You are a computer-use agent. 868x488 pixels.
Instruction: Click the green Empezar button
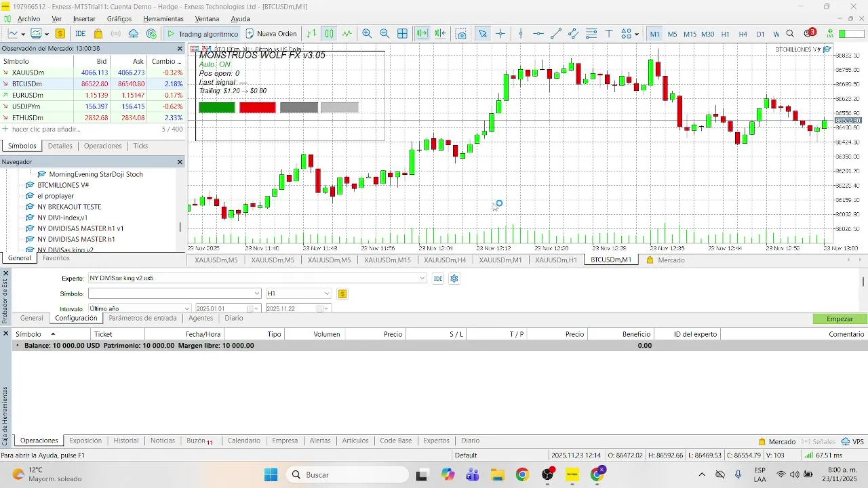[x=840, y=319]
